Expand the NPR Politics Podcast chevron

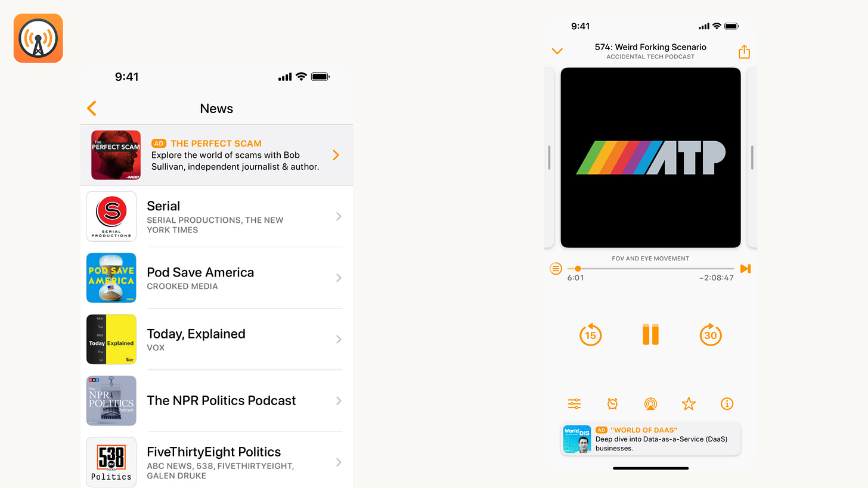pos(339,400)
